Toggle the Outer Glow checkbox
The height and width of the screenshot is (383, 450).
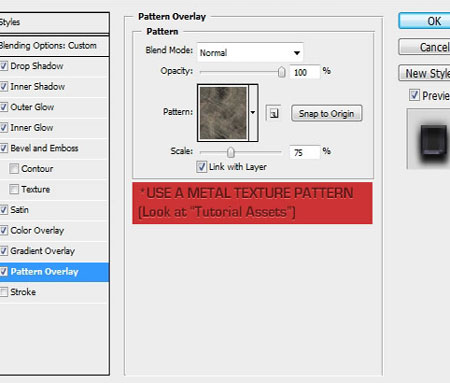pyautogui.click(x=3, y=107)
